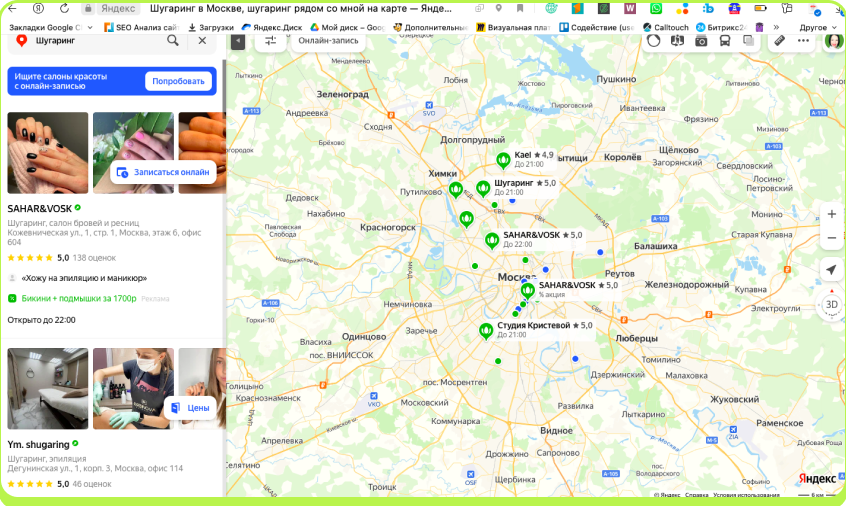Open the traffic layer round icon
The height and width of the screenshot is (506, 846).
653,41
